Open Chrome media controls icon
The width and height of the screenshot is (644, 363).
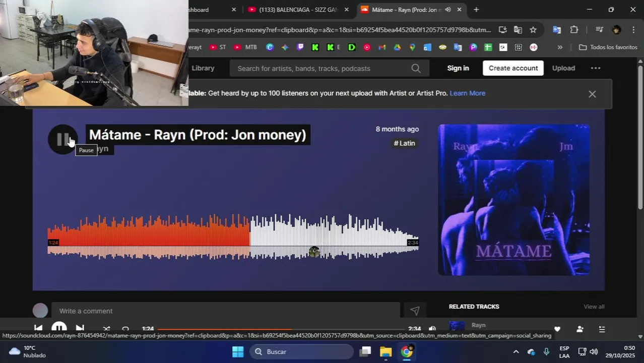tap(599, 30)
